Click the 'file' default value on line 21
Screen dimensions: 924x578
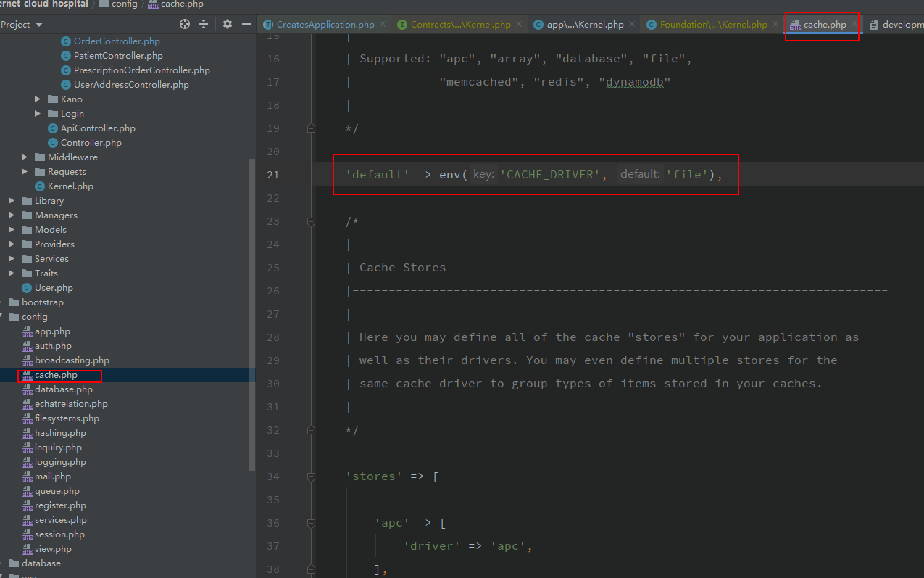pos(688,175)
